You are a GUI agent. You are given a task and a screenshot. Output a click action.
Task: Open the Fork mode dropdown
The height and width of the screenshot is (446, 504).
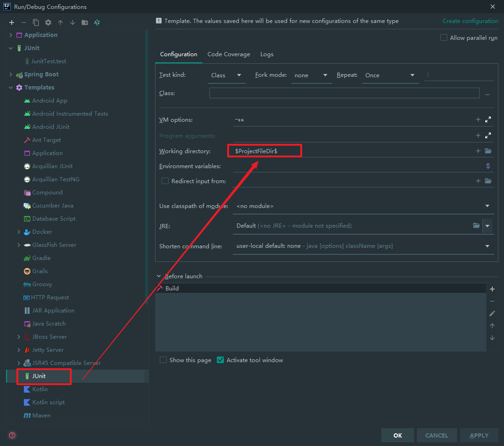point(311,75)
